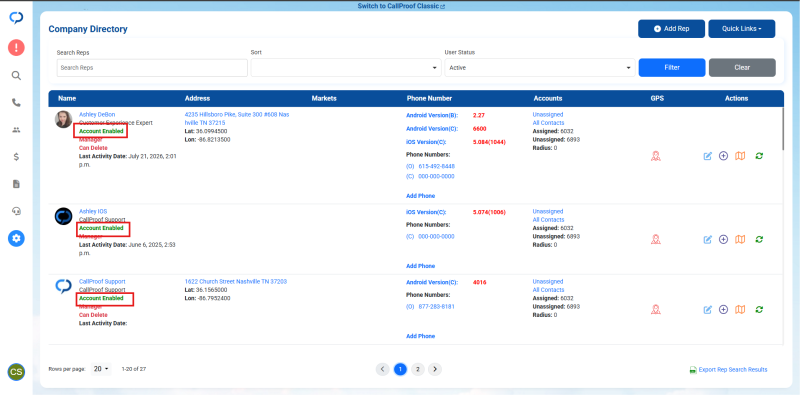Open the phone calls sidebar icon
800x395 pixels.
(16, 103)
